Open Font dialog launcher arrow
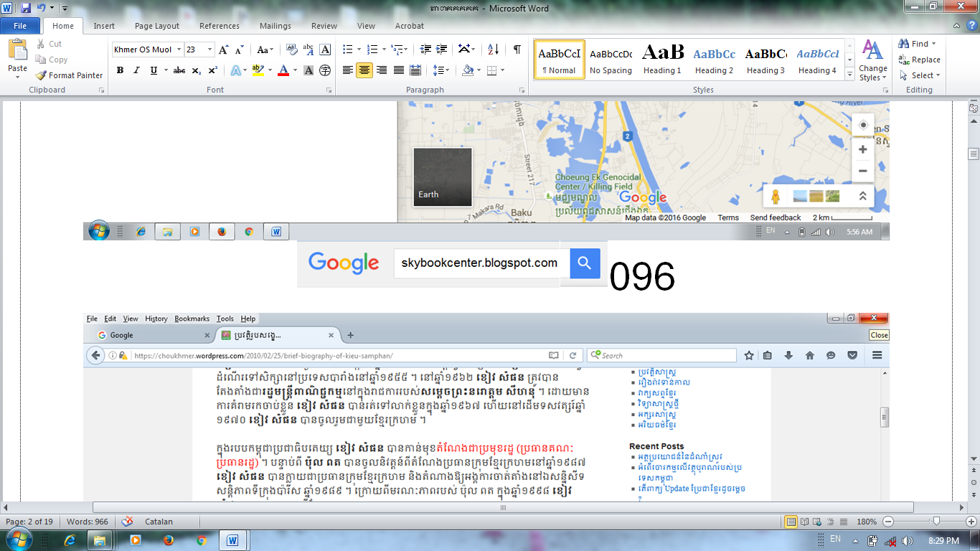 pyautogui.click(x=330, y=90)
